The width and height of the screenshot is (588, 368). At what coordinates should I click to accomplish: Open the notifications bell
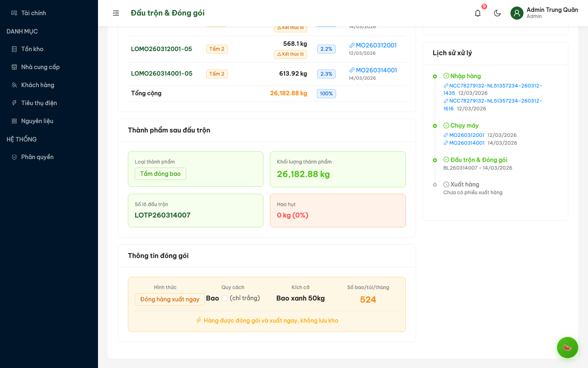click(478, 13)
